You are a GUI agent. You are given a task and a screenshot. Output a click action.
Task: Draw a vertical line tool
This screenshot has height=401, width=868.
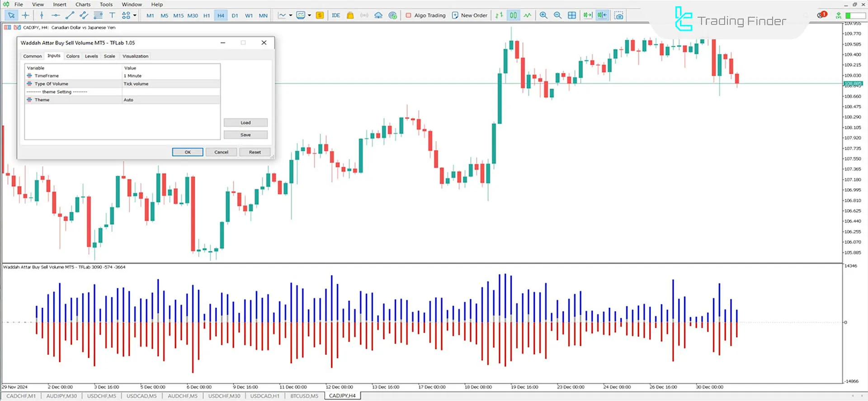coord(42,15)
